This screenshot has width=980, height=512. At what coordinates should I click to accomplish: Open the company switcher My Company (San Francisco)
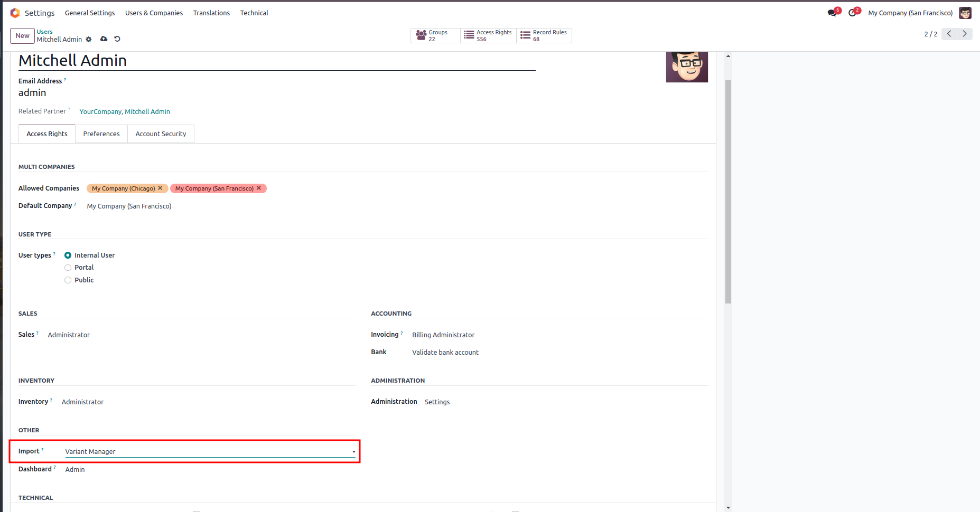click(x=910, y=13)
